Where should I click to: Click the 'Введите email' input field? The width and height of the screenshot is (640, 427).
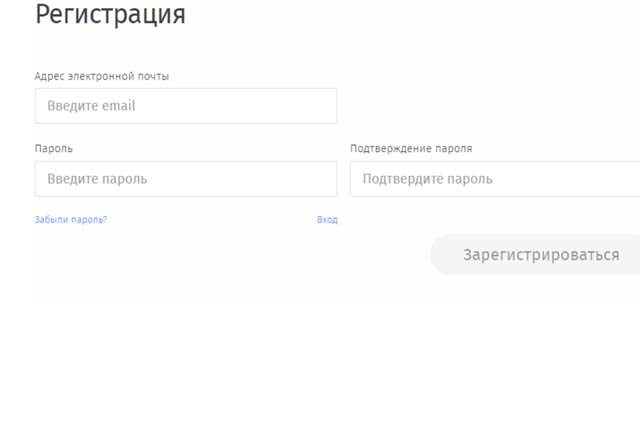pyautogui.click(x=186, y=106)
